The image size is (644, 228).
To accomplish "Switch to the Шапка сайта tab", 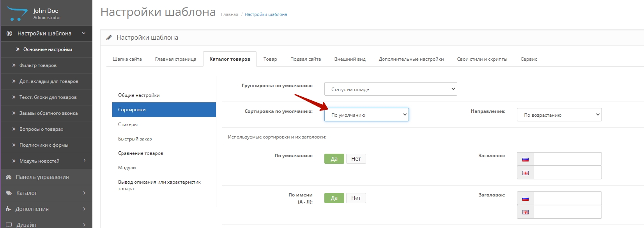I will coord(127,59).
